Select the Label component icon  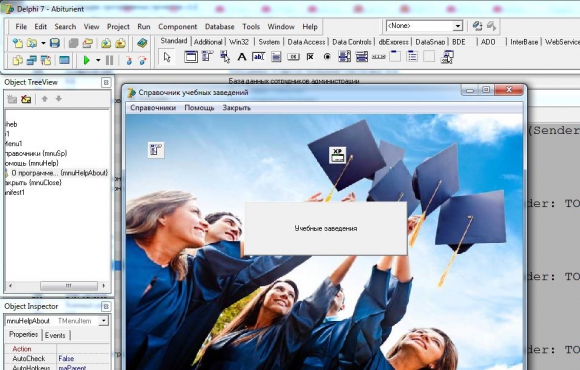pos(242,57)
